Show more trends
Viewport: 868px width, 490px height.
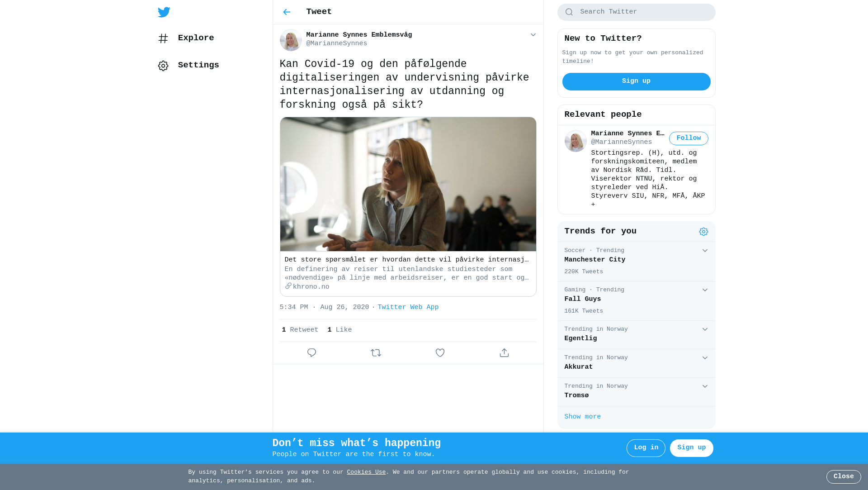582,417
